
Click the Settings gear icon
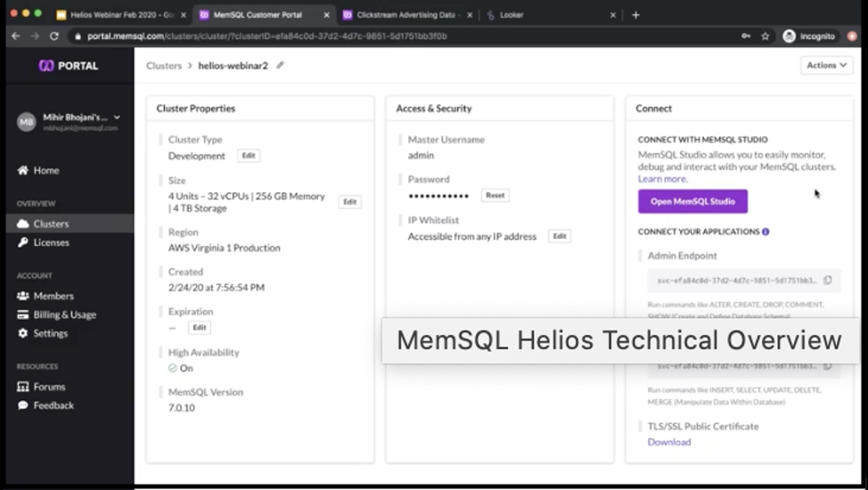coord(22,333)
